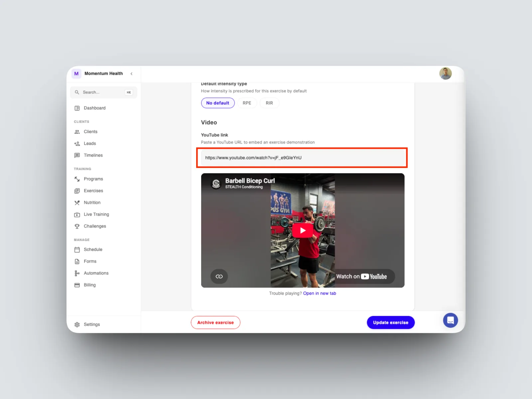This screenshot has height=399, width=532.
Task: Click the Schedule calendar icon
Action: point(77,249)
